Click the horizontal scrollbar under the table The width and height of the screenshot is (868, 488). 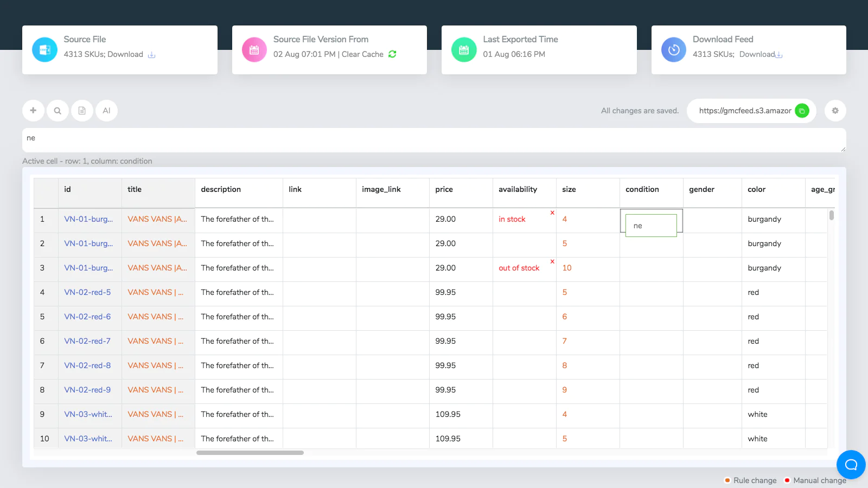[250, 453]
